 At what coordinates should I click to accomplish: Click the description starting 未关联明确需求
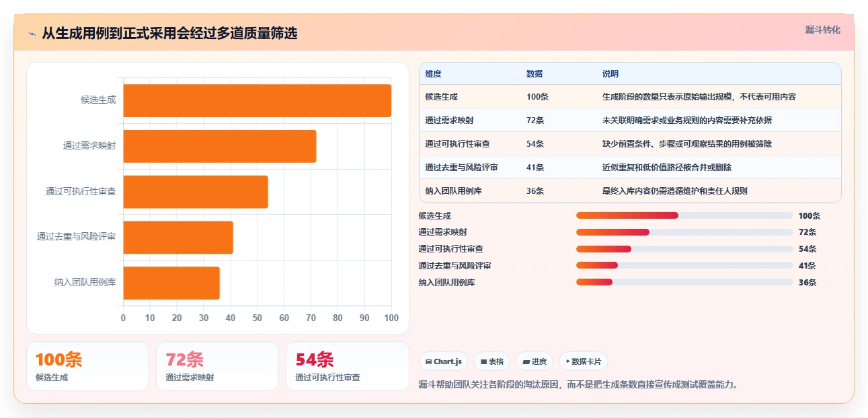687,120
